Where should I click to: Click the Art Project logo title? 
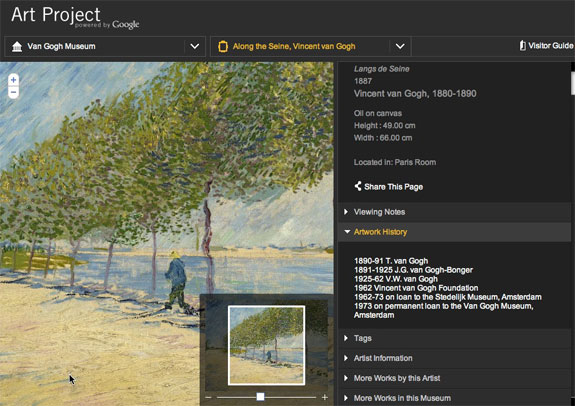click(56, 15)
